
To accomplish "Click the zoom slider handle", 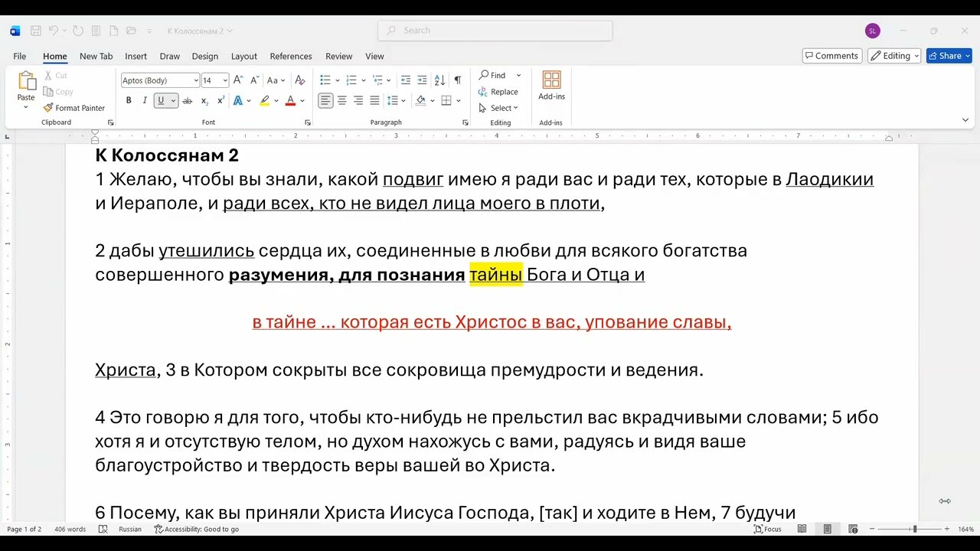I will coord(914,529).
